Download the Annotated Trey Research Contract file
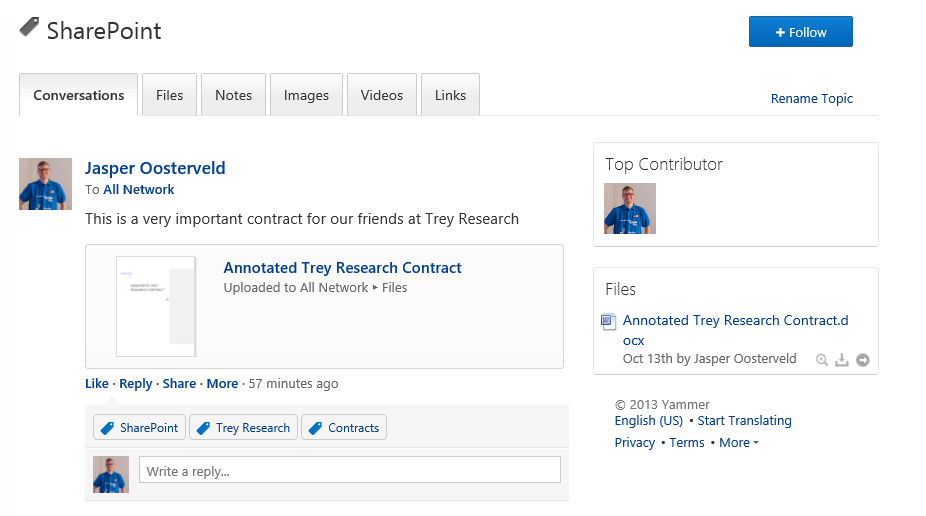 coord(842,360)
